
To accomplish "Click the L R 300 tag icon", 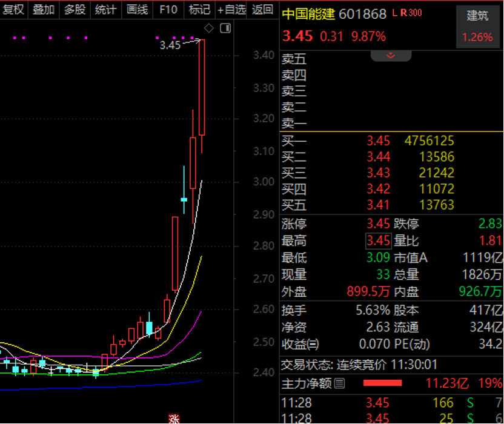I will (x=407, y=13).
